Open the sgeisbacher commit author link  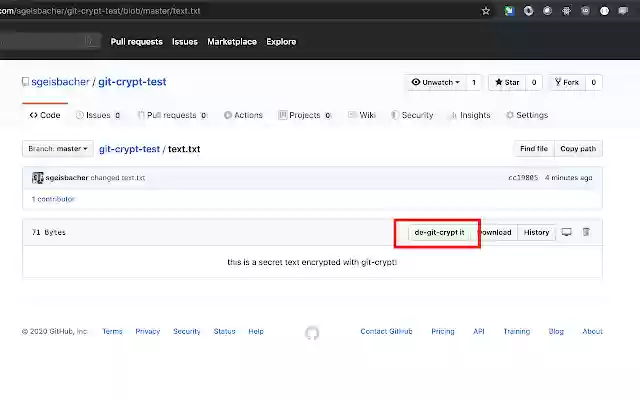(67, 178)
